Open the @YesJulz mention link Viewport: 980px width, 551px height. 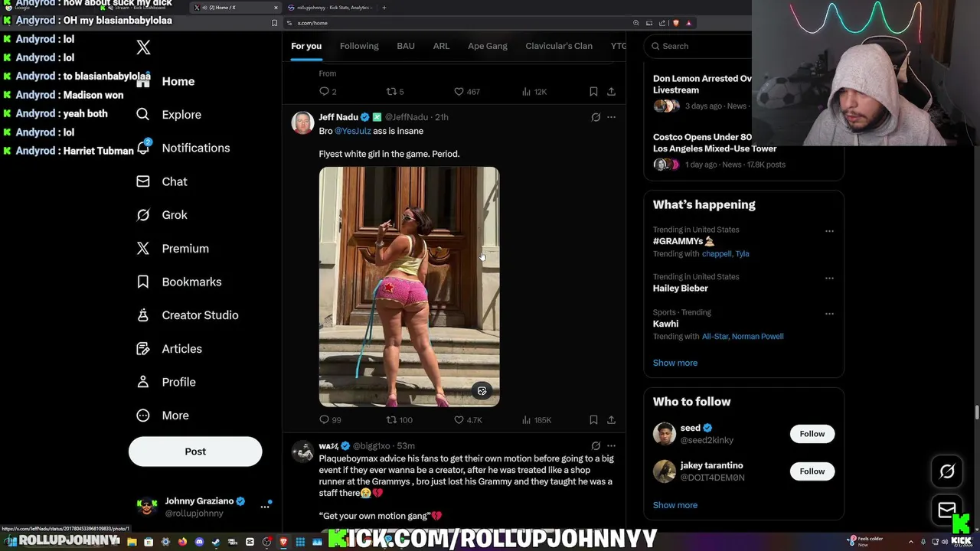pyautogui.click(x=353, y=131)
